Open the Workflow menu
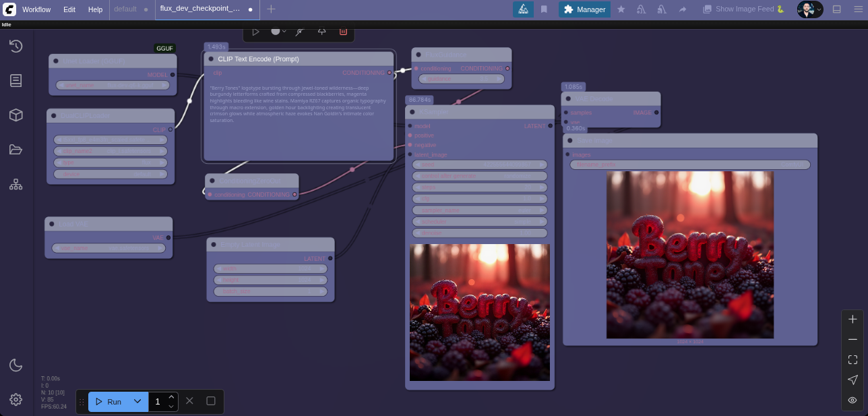This screenshot has width=868, height=416. coord(36,9)
